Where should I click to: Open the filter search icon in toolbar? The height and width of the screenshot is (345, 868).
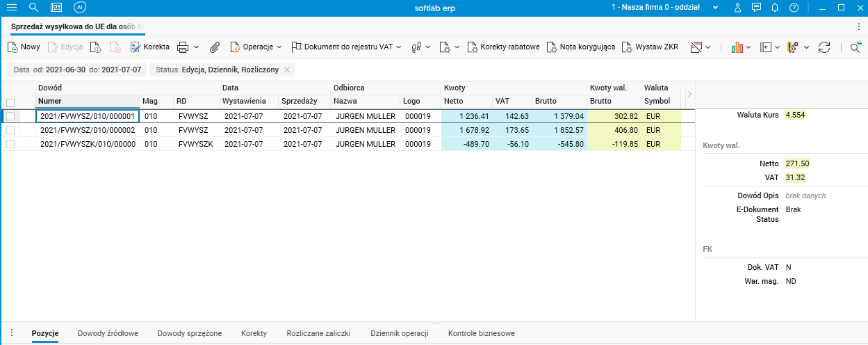[855, 47]
